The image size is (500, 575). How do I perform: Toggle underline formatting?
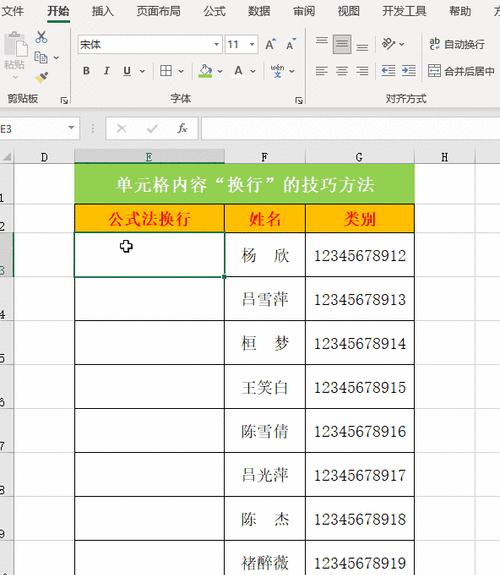click(x=127, y=70)
